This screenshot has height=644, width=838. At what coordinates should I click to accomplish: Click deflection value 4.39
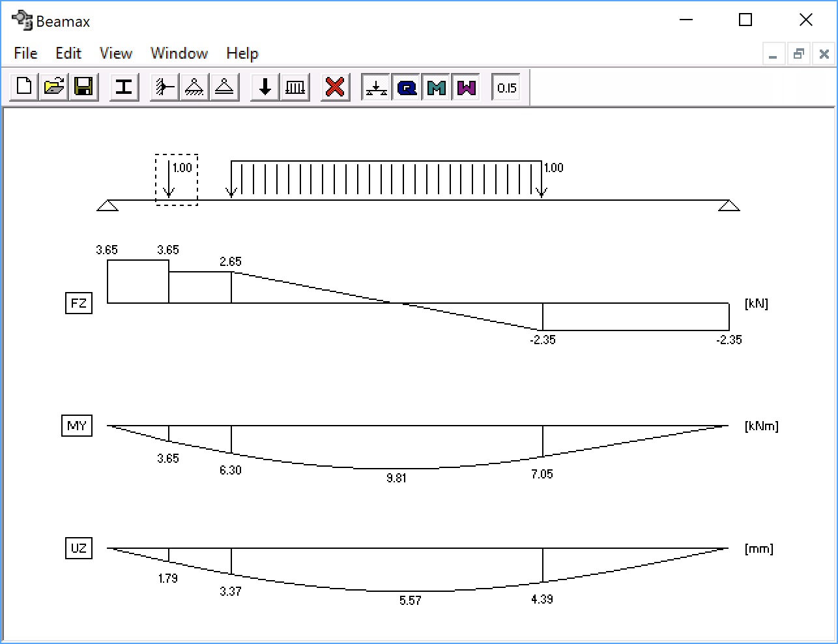[x=542, y=599]
